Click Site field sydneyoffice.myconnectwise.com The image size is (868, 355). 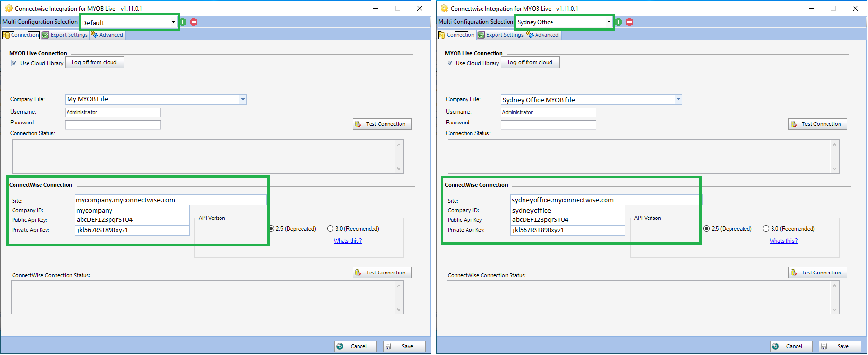[x=606, y=200]
